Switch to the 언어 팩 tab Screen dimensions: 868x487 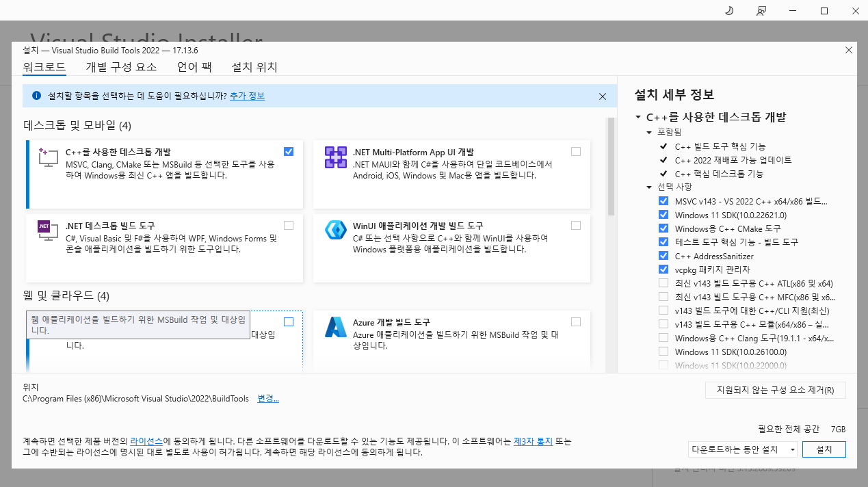point(194,67)
